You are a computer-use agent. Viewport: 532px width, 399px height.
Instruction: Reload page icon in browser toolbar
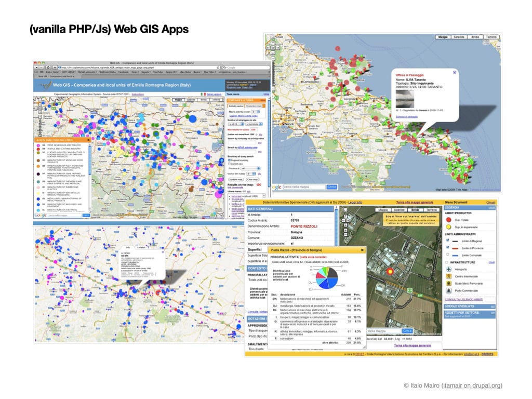[x=218, y=68]
